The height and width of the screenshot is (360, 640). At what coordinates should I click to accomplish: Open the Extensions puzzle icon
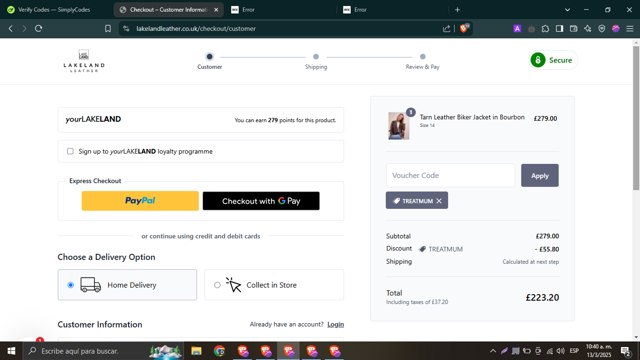click(545, 29)
